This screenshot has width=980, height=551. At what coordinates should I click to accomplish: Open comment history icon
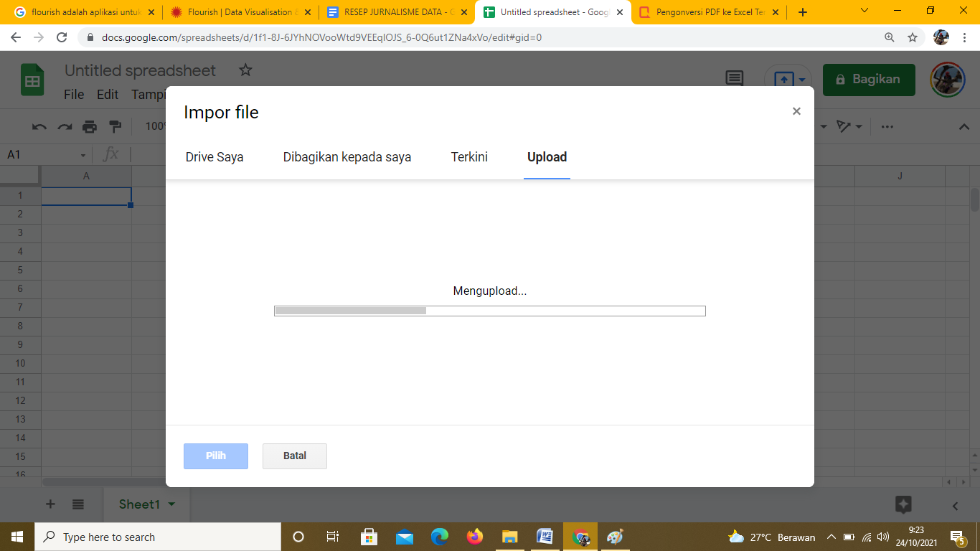(735, 79)
